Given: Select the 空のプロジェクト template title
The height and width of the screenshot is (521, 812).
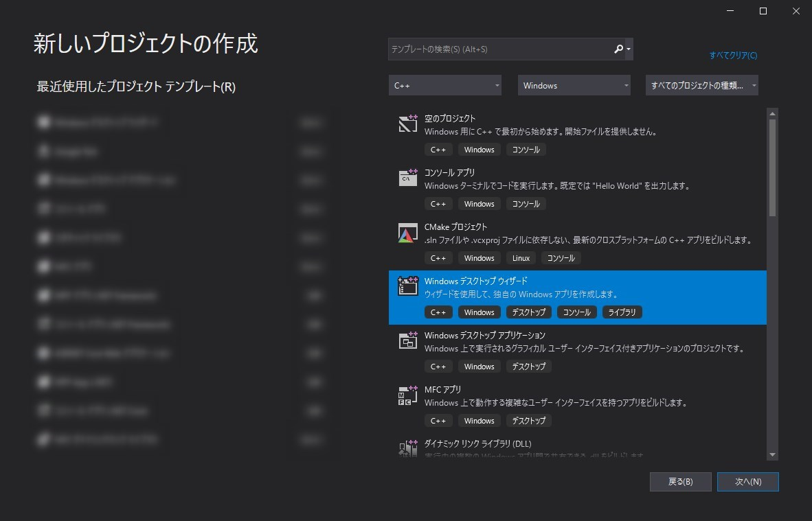Looking at the screenshot, I should pos(449,119).
